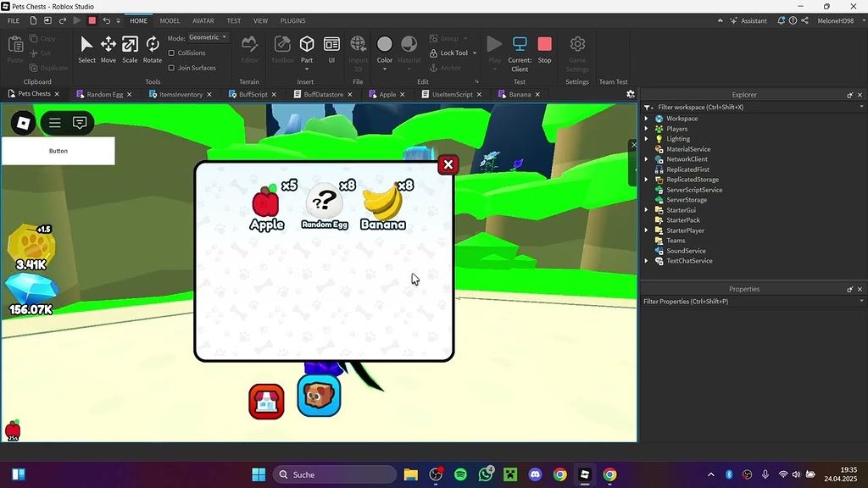Open the AVATAR ribbon tab
Image resolution: width=868 pixels, height=488 pixels.
(x=203, y=20)
